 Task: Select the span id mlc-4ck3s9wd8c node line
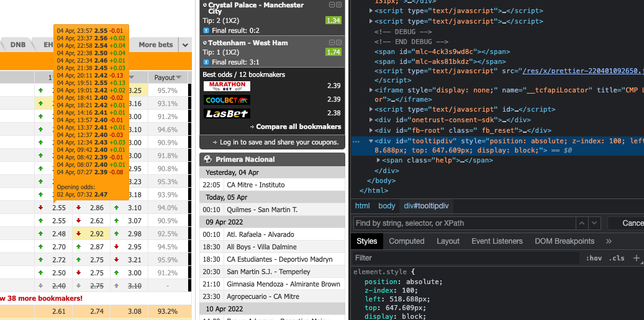[442, 51]
